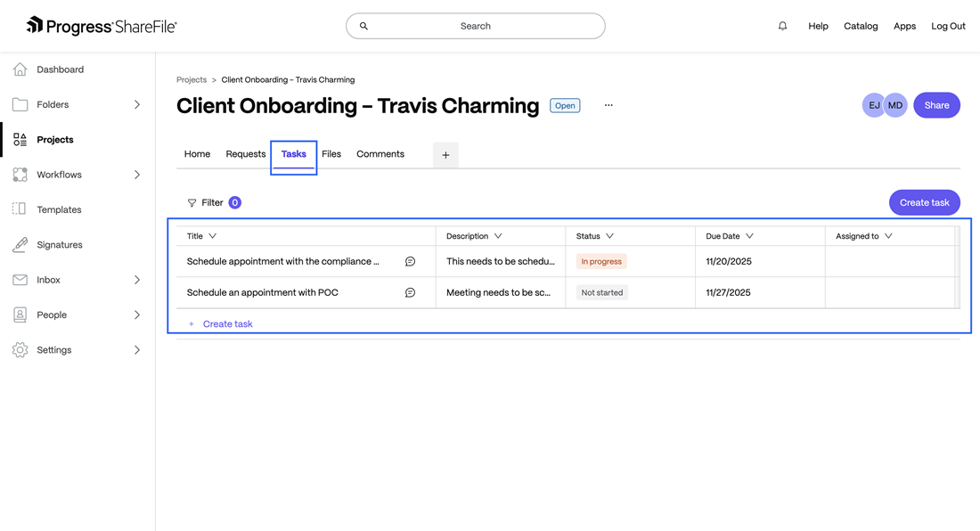Expand the Workflows sidebar section
The height and width of the screenshot is (531, 980).
pyautogui.click(x=137, y=175)
